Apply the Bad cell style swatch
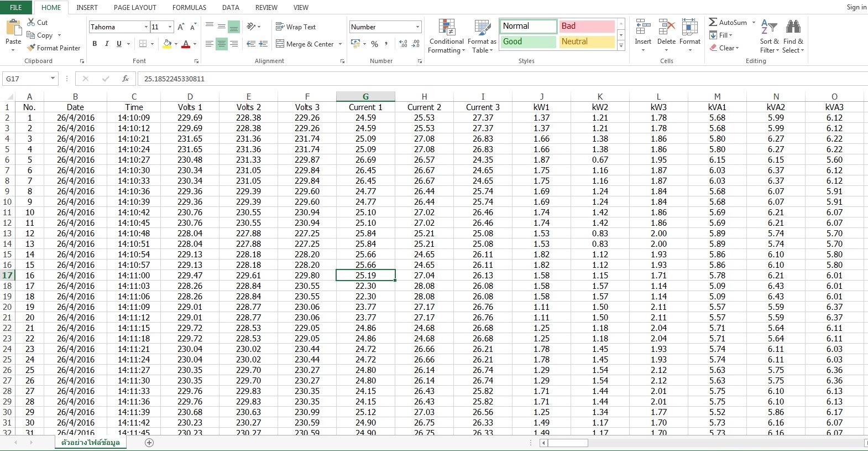Image resolution: width=868 pixels, height=451 pixels. pos(587,26)
